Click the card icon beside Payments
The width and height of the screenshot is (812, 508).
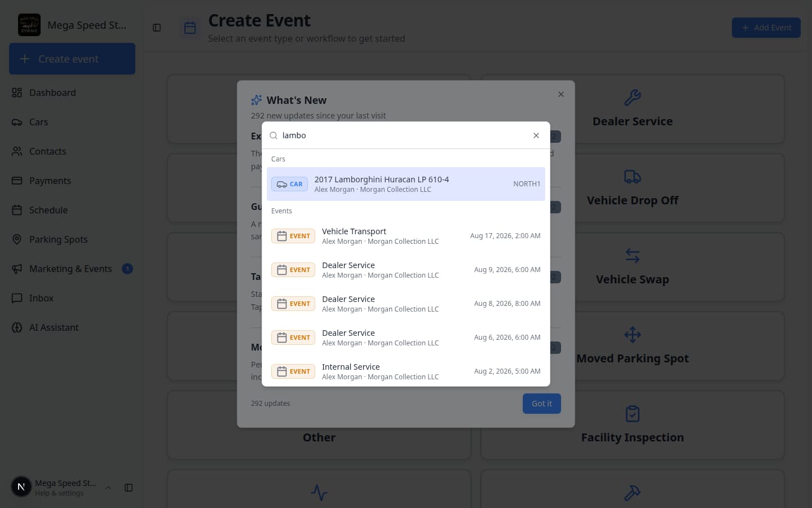tap(17, 181)
